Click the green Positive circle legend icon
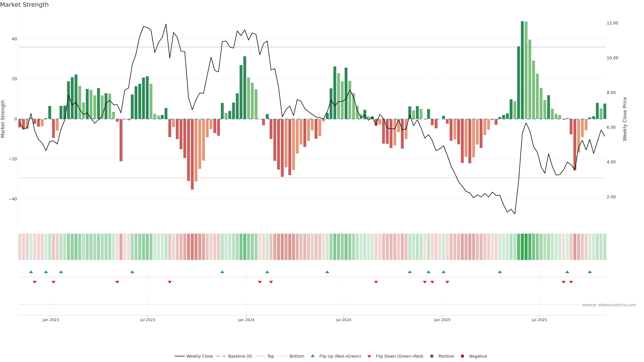This screenshot has height=362, width=644. [x=432, y=356]
